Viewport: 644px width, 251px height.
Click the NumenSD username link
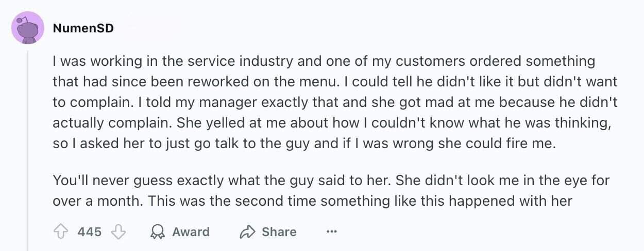pos(83,28)
